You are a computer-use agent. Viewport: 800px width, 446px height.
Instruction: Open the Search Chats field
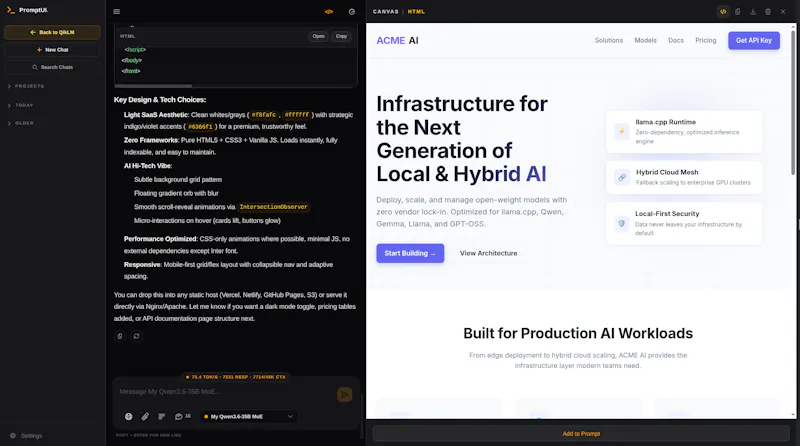[x=52, y=67]
